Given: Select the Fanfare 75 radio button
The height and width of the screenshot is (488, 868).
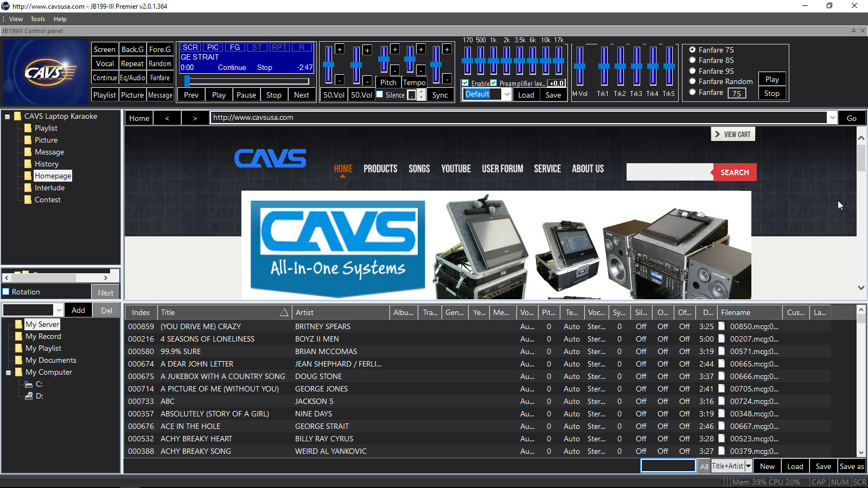Looking at the screenshot, I should pos(692,49).
